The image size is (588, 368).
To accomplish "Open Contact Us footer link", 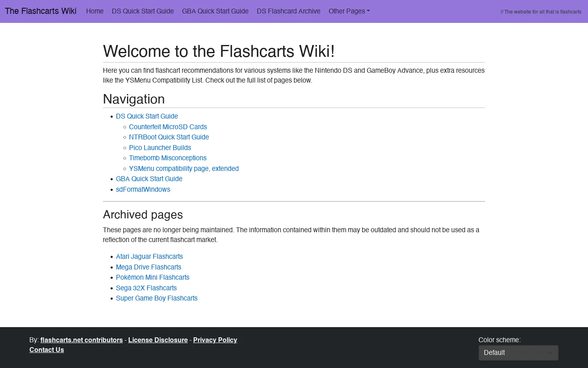I will (47, 350).
